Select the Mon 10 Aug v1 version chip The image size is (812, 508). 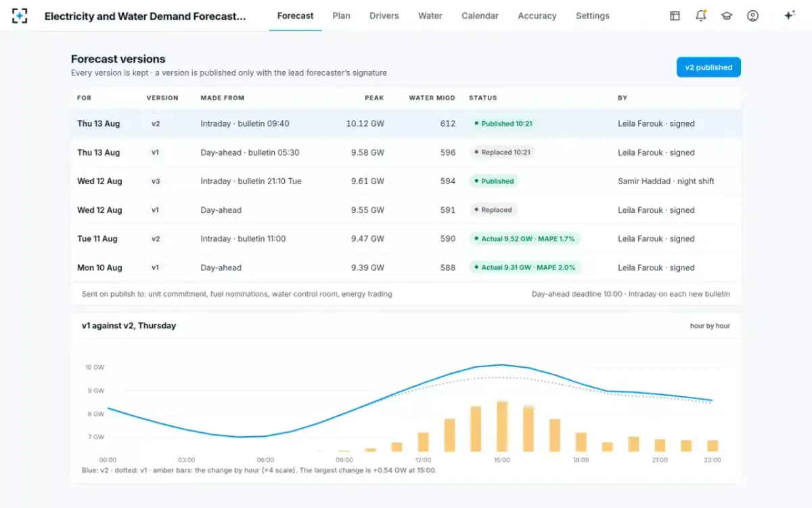155,268
